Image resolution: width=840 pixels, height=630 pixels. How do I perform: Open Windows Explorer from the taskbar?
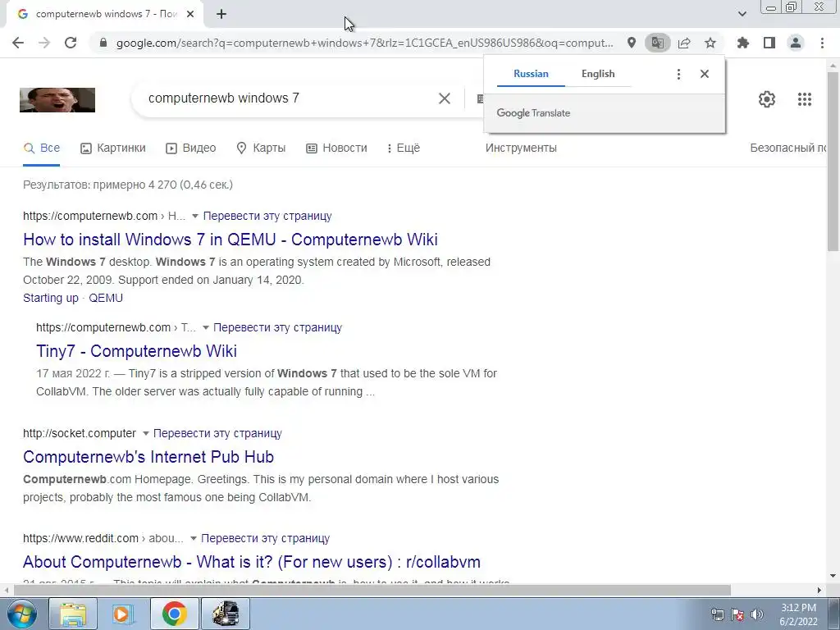(x=73, y=614)
